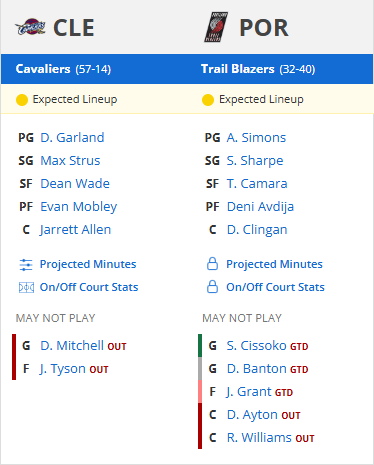
Task: Click the yellow Expected Lineup dot for Trail Blazers
Action: click(208, 100)
